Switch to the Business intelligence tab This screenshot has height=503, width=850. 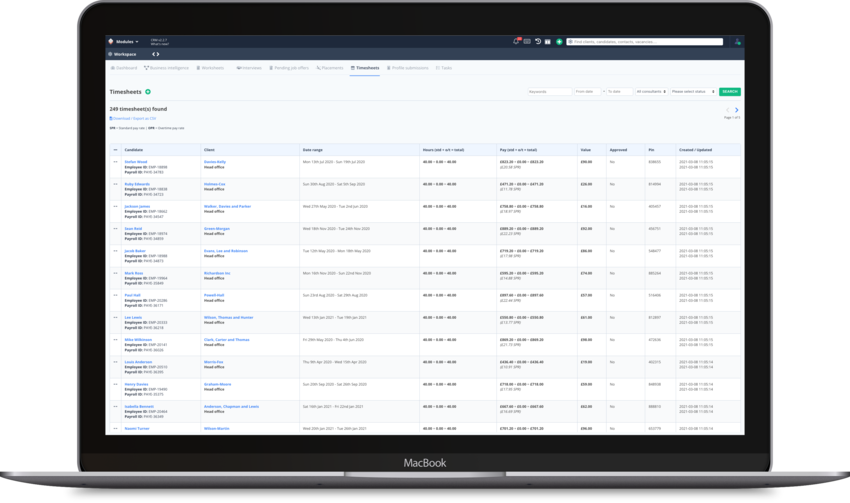tap(166, 68)
